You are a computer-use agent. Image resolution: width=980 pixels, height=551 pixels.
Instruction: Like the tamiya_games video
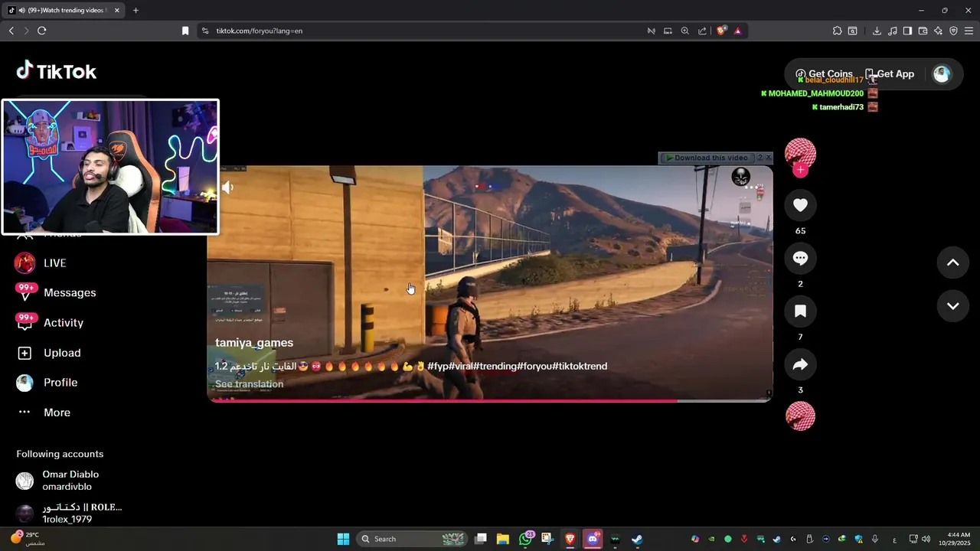coord(800,205)
